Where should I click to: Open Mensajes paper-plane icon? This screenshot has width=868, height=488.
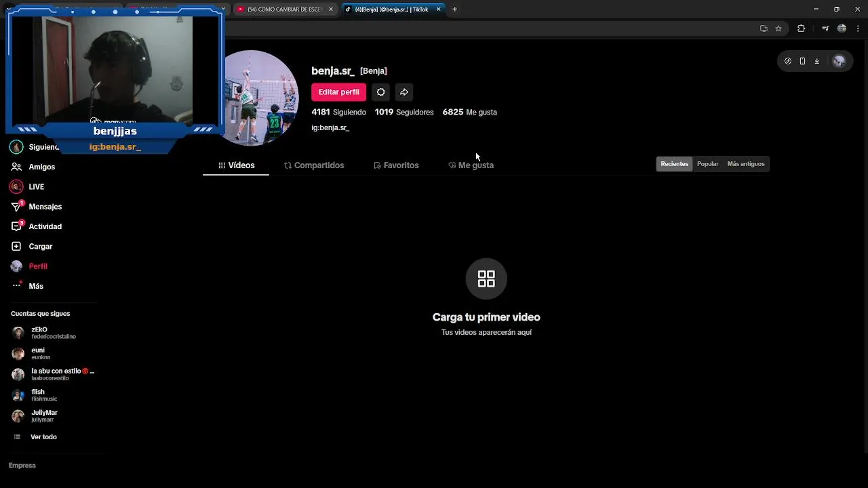(x=16, y=207)
